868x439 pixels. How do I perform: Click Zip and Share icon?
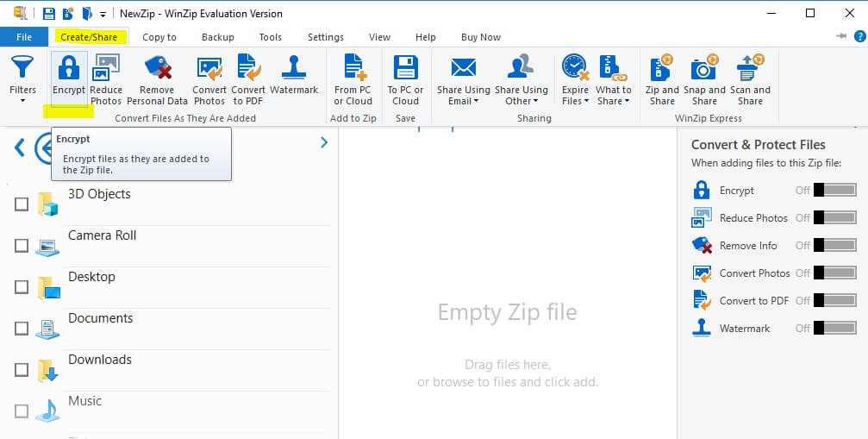661,67
